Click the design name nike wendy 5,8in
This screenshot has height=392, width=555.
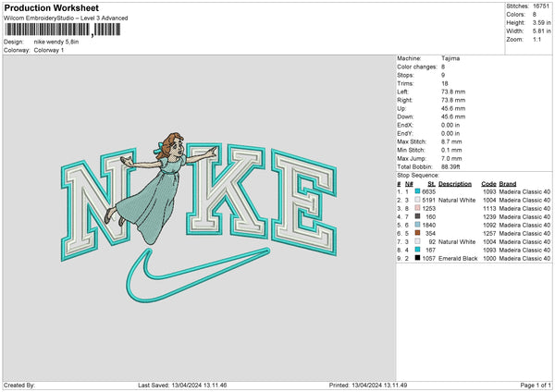57,42
